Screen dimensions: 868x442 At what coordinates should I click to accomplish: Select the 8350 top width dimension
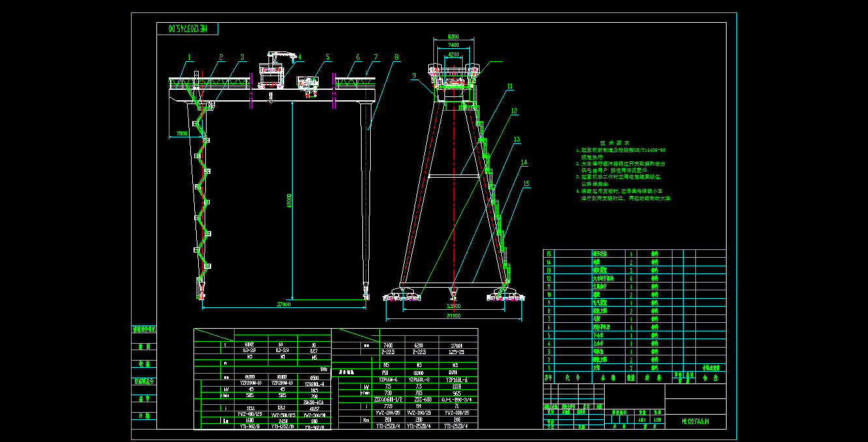pyautogui.click(x=454, y=37)
